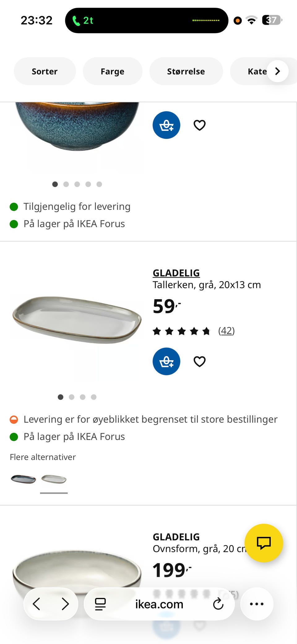Reload the page using the refresh icon
Viewport: 297px width, 644px height.
218,604
